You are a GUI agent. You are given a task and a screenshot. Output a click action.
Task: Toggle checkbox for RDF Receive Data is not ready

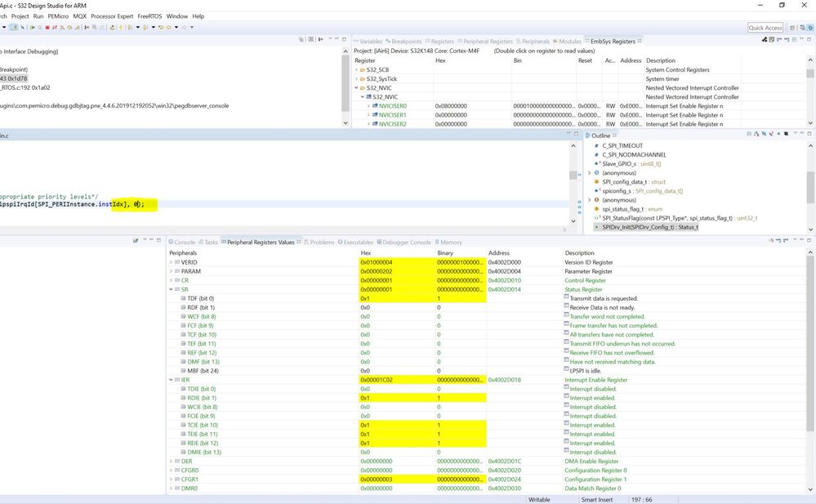(566, 306)
